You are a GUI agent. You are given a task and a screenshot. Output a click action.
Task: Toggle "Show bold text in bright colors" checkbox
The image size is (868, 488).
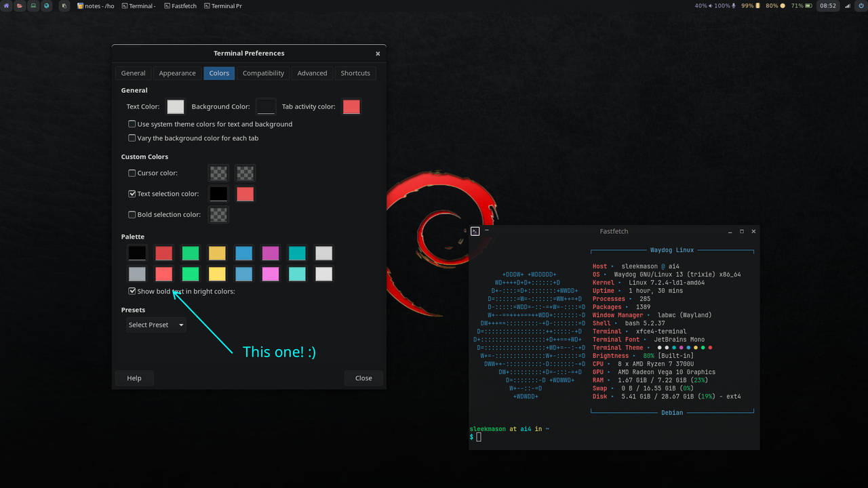click(132, 291)
